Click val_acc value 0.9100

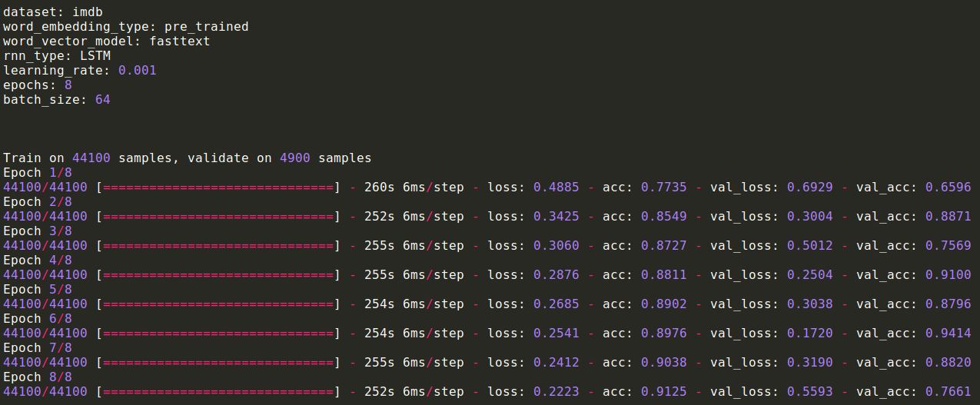point(948,274)
